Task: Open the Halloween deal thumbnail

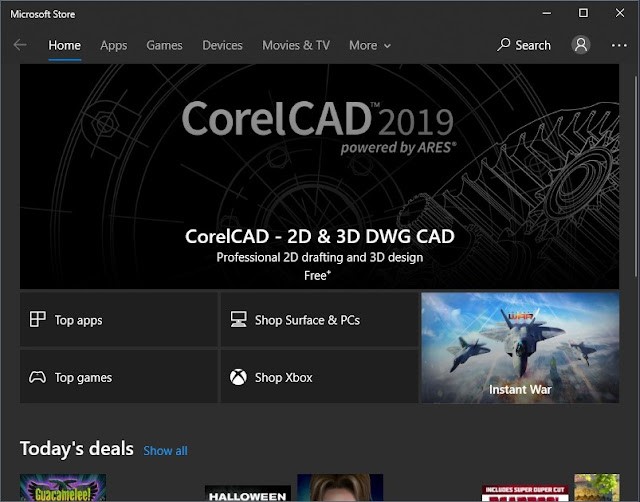Action: [248, 493]
